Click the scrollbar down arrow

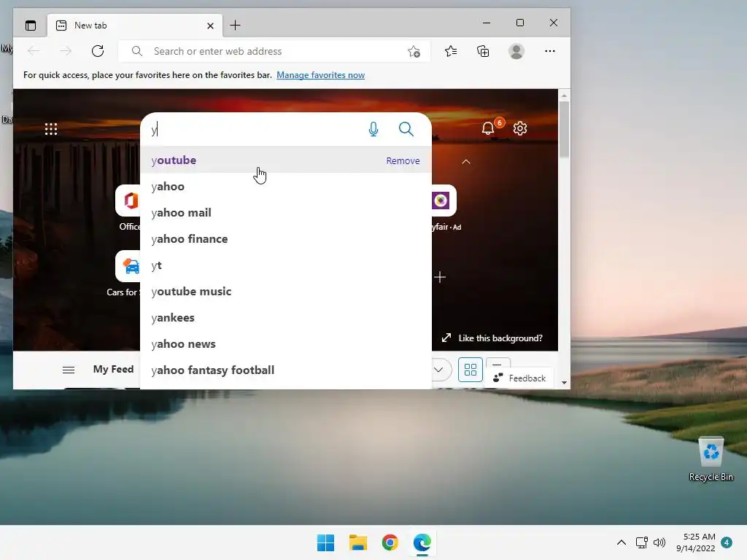click(564, 382)
